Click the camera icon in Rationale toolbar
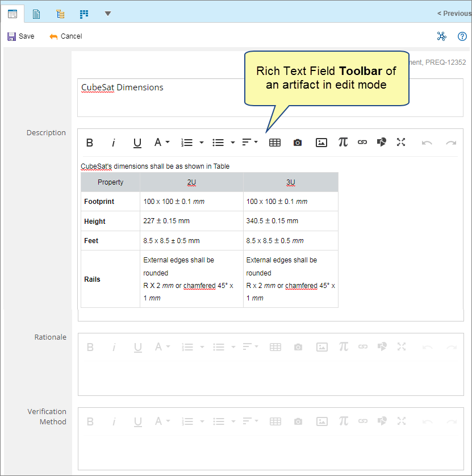The width and height of the screenshot is (472, 476). click(x=298, y=347)
